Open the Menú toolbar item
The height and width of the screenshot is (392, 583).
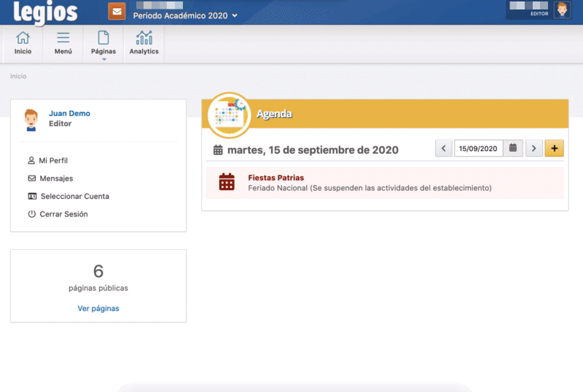63,43
